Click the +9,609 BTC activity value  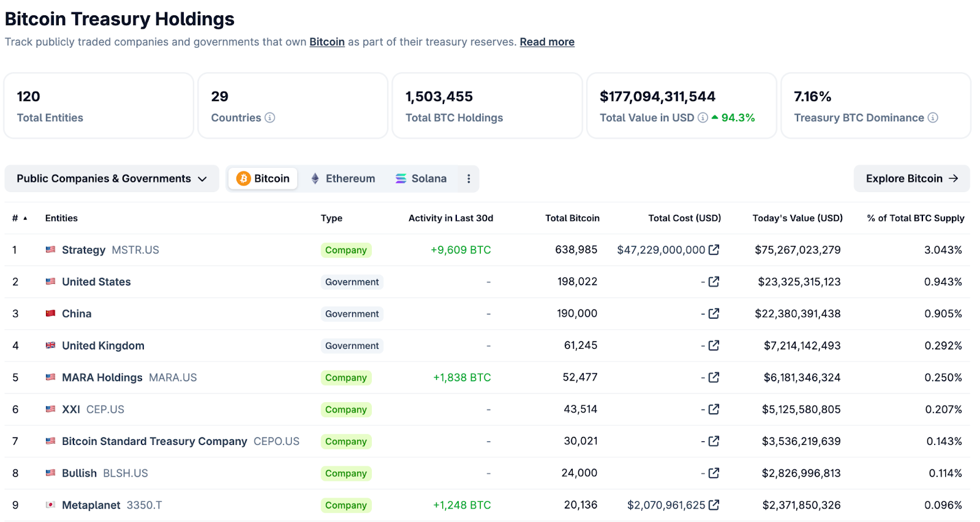click(x=461, y=250)
